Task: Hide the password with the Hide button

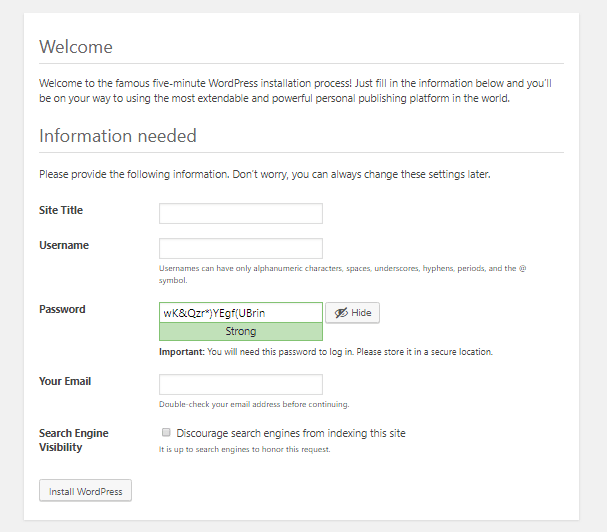Action: pos(352,312)
